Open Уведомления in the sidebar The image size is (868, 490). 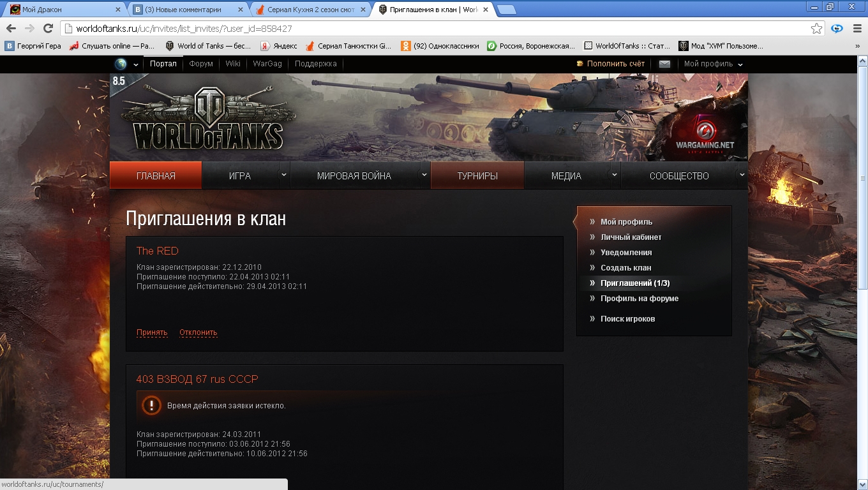click(626, 253)
